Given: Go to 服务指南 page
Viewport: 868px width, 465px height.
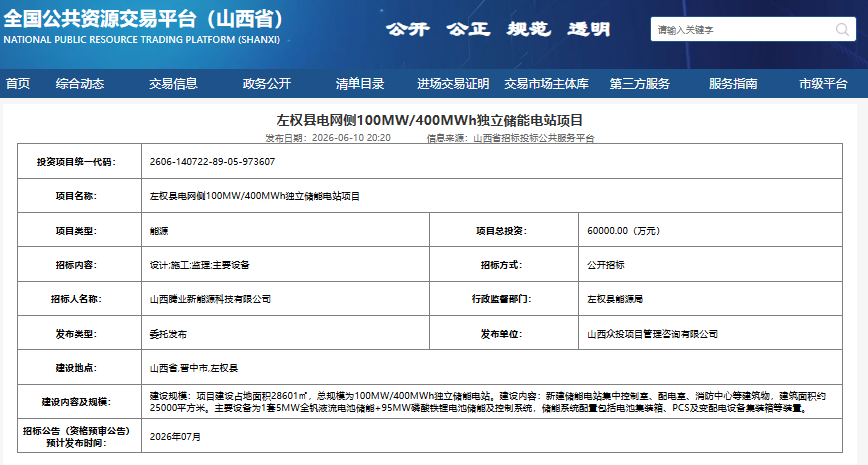Looking at the screenshot, I should [733, 84].
